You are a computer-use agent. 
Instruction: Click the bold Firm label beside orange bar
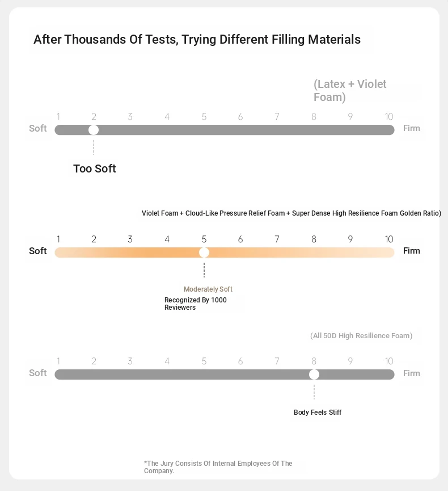[x=412, y=251]
